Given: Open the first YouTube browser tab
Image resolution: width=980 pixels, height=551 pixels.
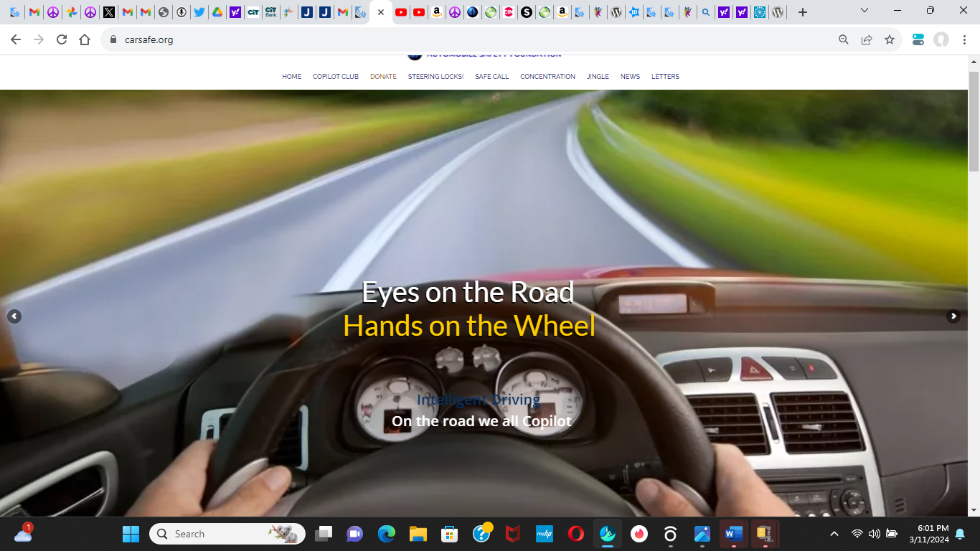Looking at the screenshot, I should pyautogui.click(x=401, y=12).
